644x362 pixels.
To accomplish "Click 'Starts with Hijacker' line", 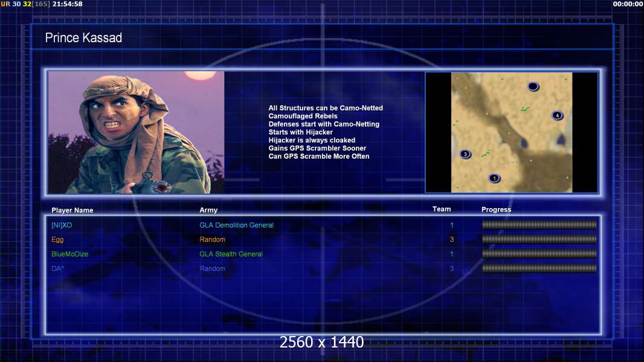I will (301, 132).
